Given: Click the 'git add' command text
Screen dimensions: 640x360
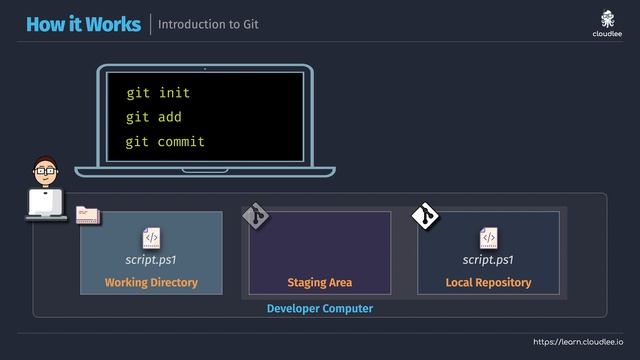Looking at the screenshot, I should coord(153,117).
